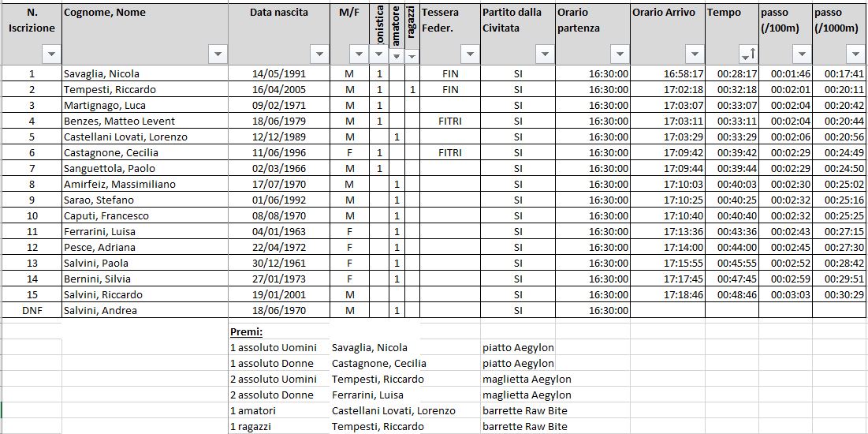Open the passo (/1000m) filter dropdown

(x=855, y=54)
